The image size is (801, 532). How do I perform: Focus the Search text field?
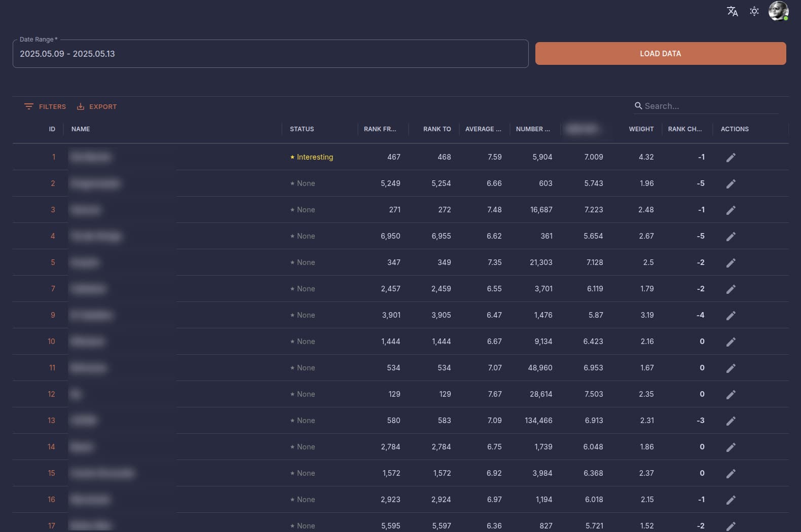[x=711, y=106]
